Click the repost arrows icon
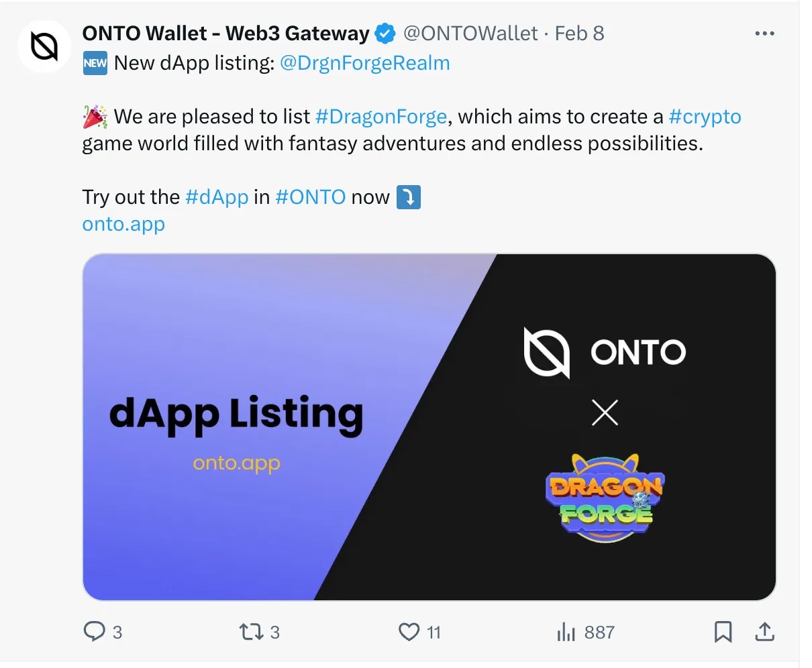This screenshot has width=812, height=668. 252,632
